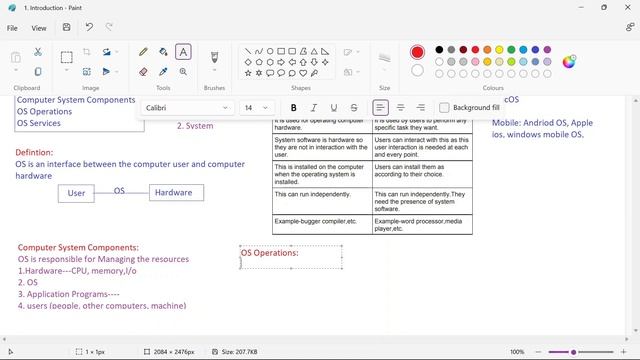Zoom out with the minus button
The height and width of the screenshot is (360, 640).
coord(538,352)
